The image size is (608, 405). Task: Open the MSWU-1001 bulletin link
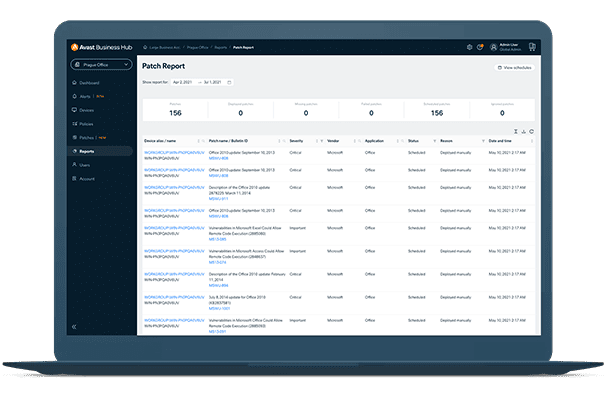219,308
